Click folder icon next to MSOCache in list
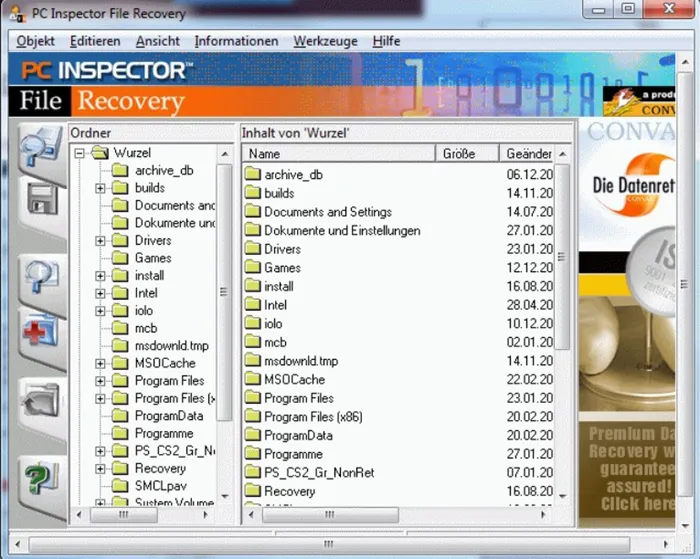The height and width of the screenshot is (559, 700). point(253,380)
